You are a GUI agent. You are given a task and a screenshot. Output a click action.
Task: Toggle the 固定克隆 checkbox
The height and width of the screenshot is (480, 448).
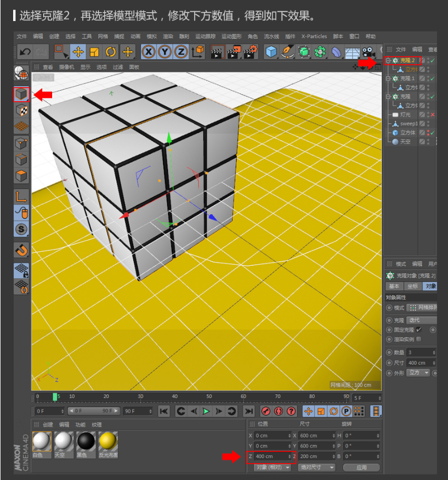coord(419,329)
